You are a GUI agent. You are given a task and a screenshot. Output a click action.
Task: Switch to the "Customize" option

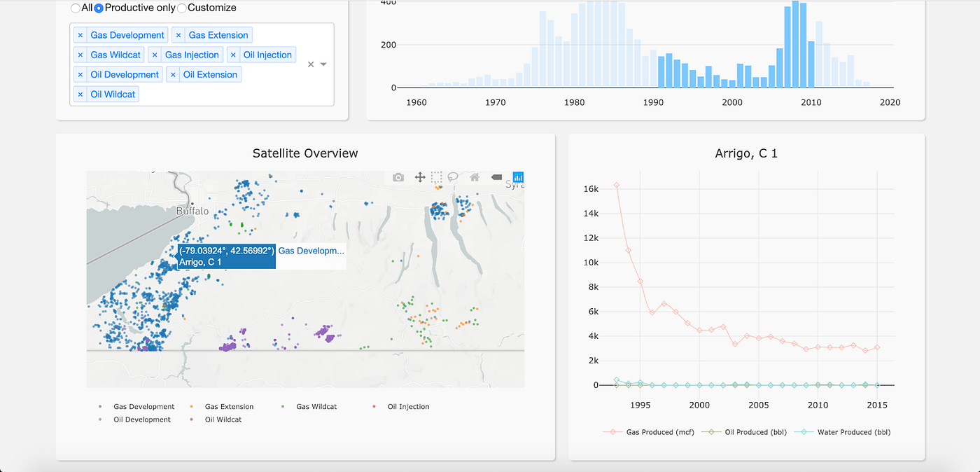181,8
